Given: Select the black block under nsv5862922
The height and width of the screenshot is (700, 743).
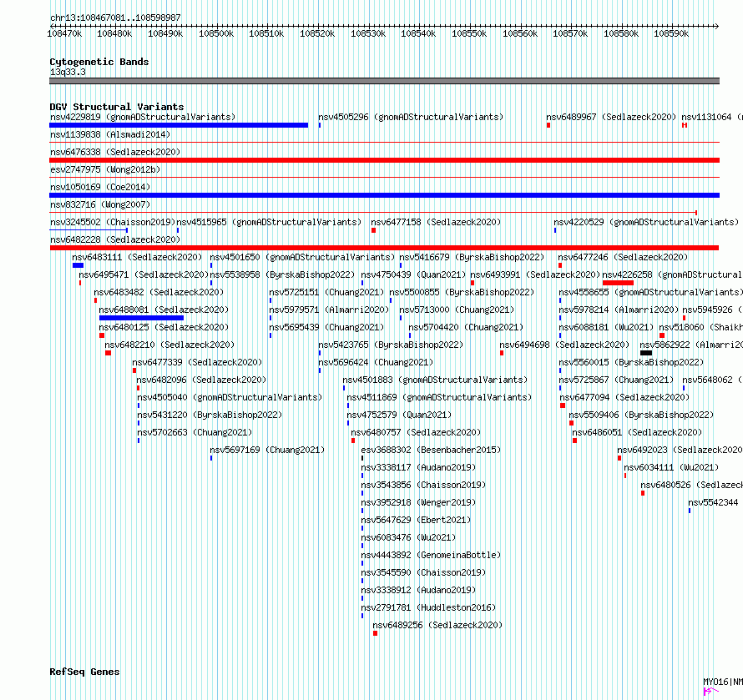Looking at the screenshot, I should 646,353.
